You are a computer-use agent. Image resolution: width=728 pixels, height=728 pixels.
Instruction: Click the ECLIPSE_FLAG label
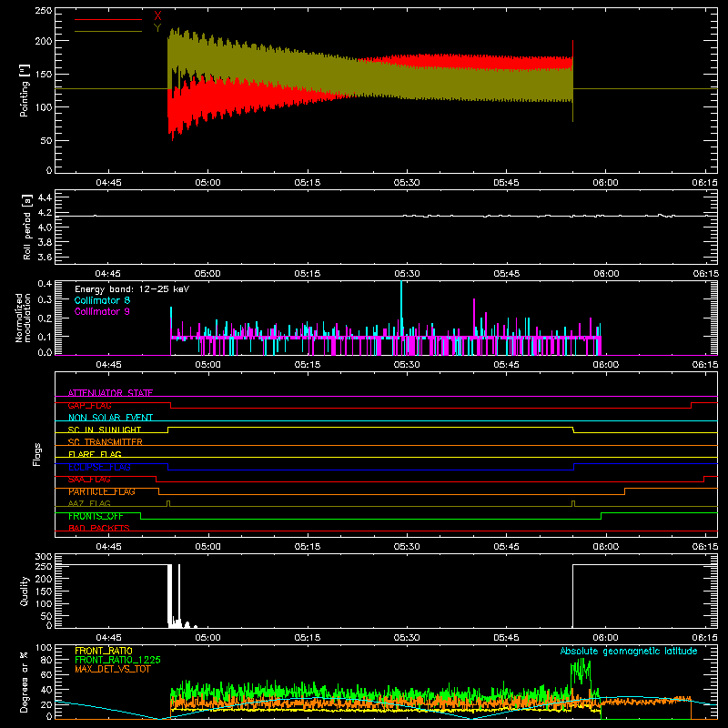(x=99, y=467)
